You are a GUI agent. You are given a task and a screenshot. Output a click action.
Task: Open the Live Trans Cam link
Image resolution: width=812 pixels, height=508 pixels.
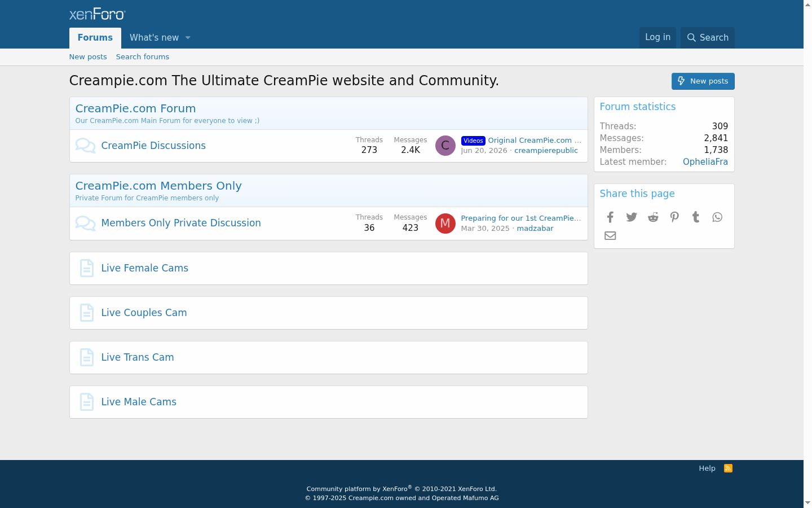138,357
